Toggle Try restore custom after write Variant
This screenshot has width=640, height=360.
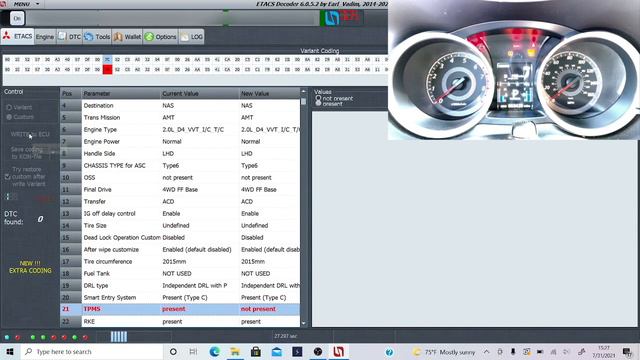click(7, 177)
